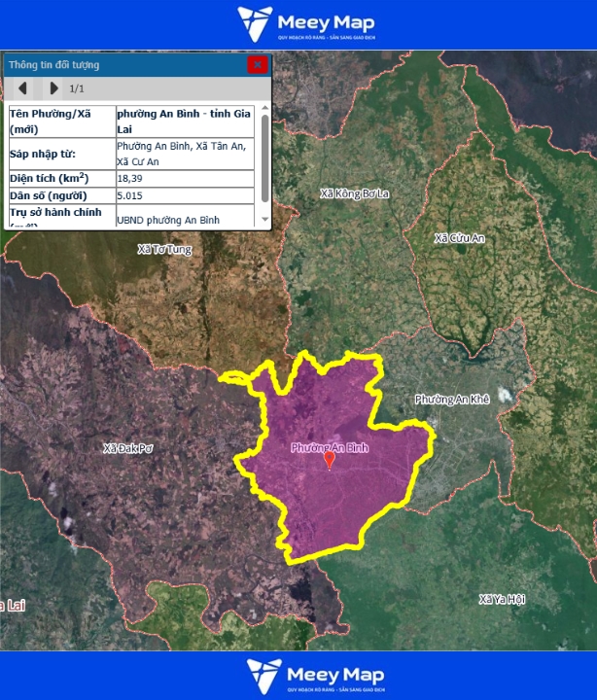Click the Xã Ya Hội map label
This screenshot has width=597, height=700.
pyautogui.click(x=502, y=600)
